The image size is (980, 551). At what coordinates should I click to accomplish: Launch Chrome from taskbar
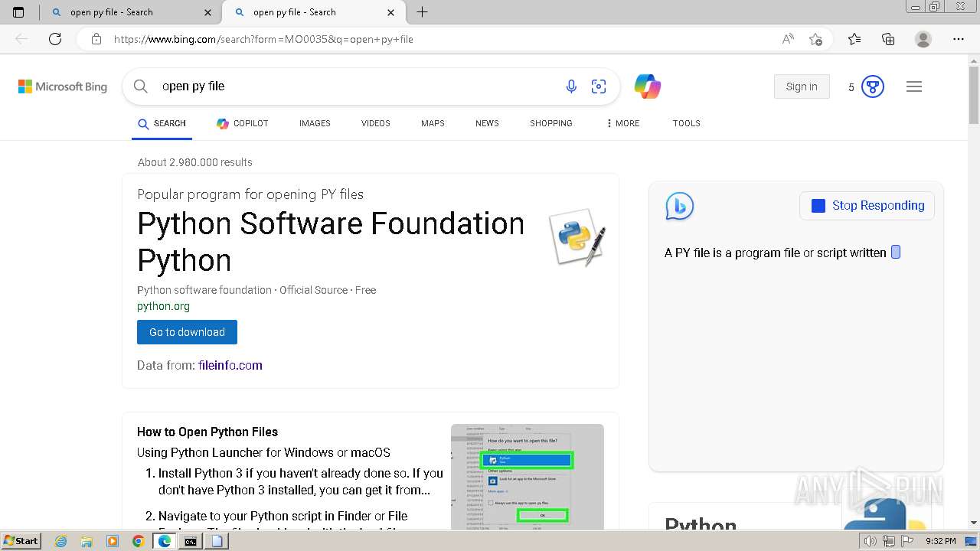(138, 541)
